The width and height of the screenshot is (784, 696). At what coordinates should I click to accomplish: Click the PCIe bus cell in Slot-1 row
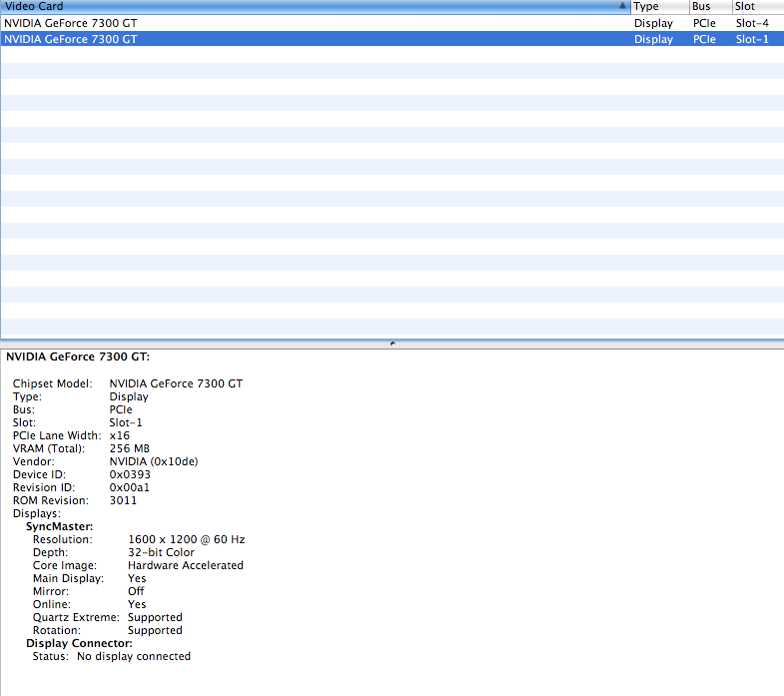click(704, 39)
